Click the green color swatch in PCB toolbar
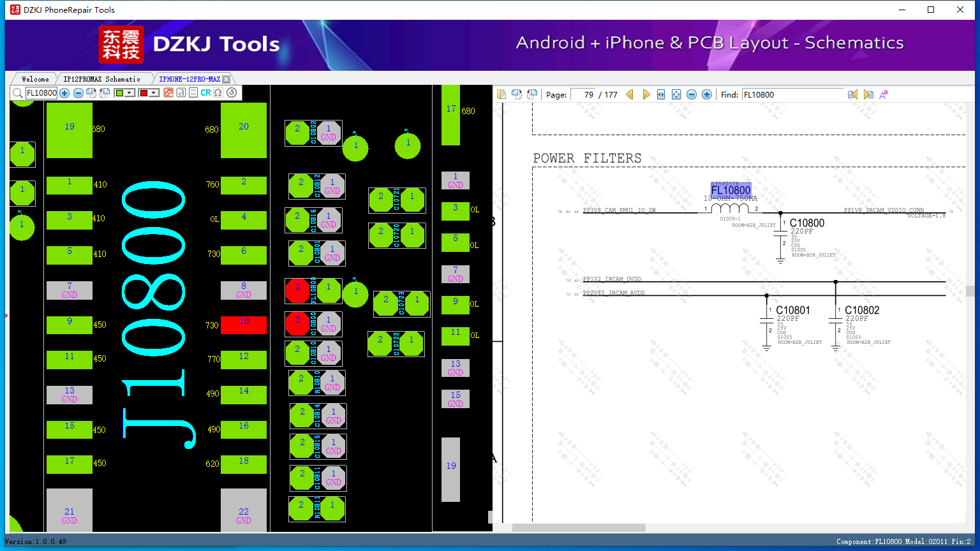The image size is (980, 551). click(119, 93)
